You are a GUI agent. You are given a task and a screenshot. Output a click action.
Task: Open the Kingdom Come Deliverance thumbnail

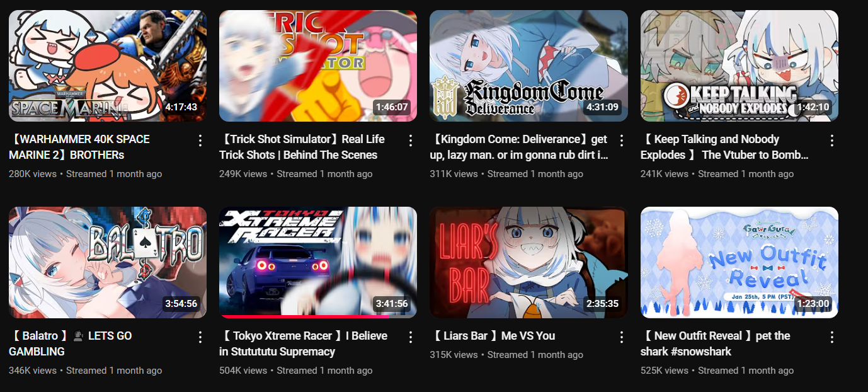[528, 66]
